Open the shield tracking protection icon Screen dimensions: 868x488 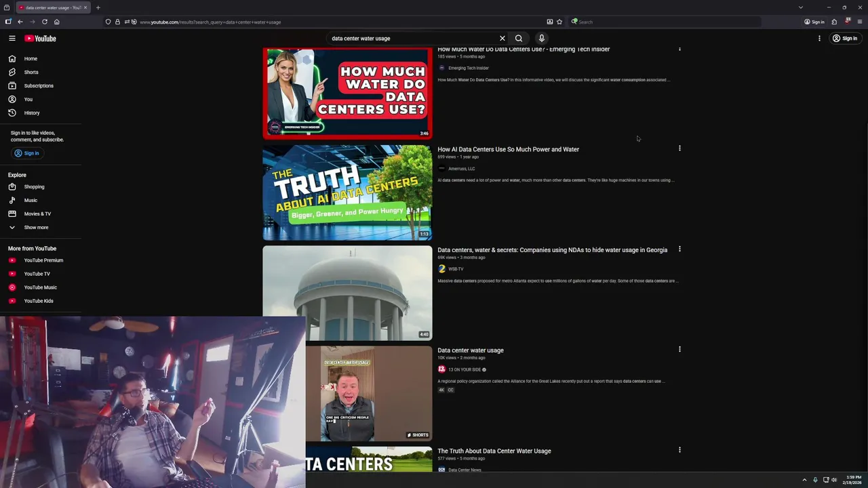click(108, 22)
